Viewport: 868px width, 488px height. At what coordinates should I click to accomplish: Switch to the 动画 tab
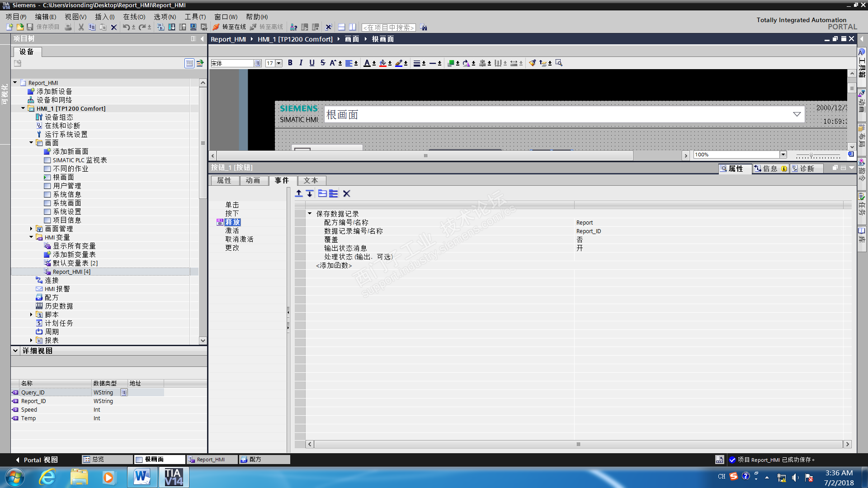(x=253, y=180)
